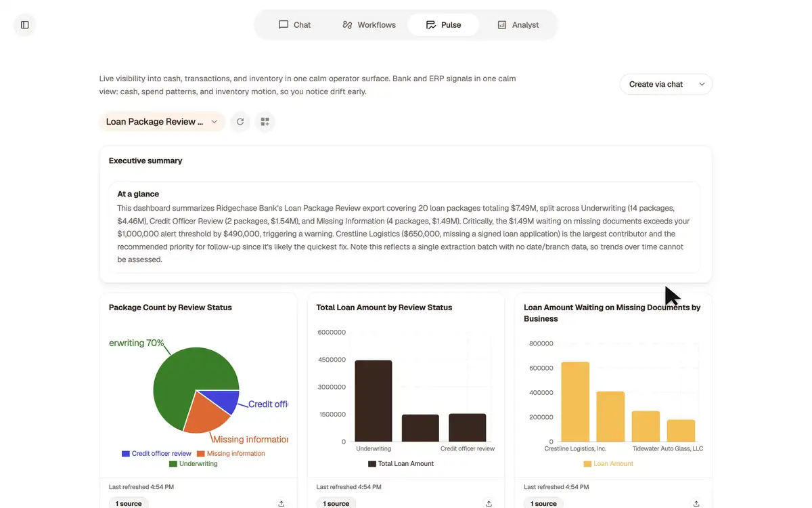
Task: Toggle Missing information legend entry
Action: point(231,454)
